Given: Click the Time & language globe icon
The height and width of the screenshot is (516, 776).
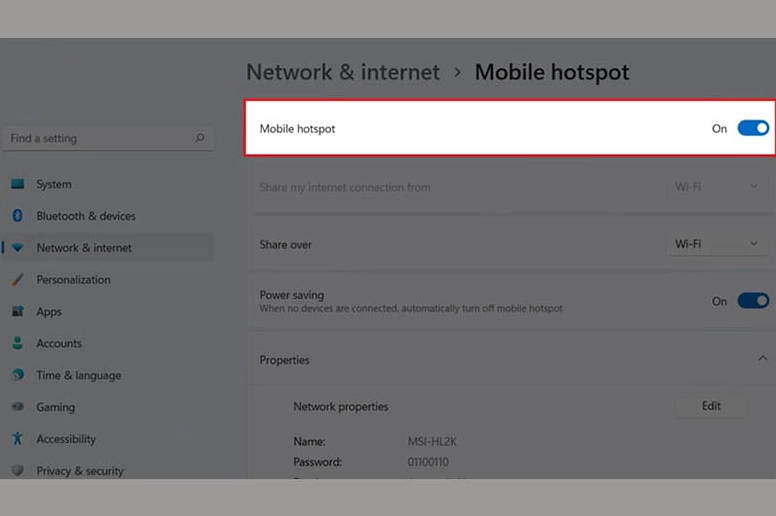Looking at the screenshot, I should click(x=17, y=375).
